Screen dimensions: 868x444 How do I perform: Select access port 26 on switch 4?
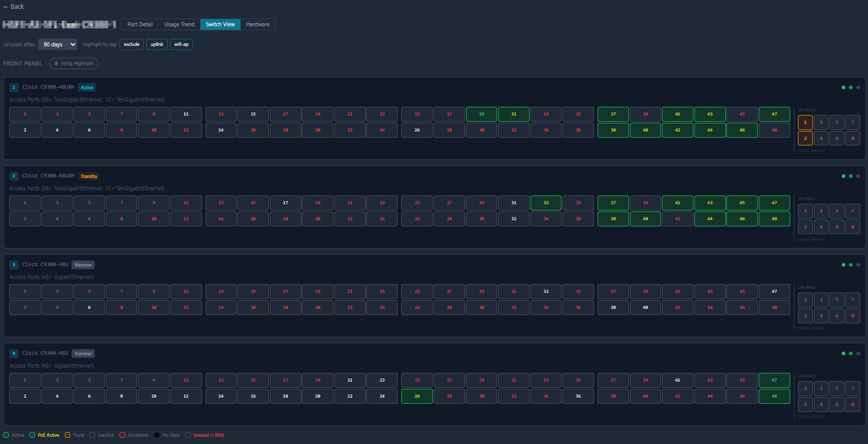[417, 396]
